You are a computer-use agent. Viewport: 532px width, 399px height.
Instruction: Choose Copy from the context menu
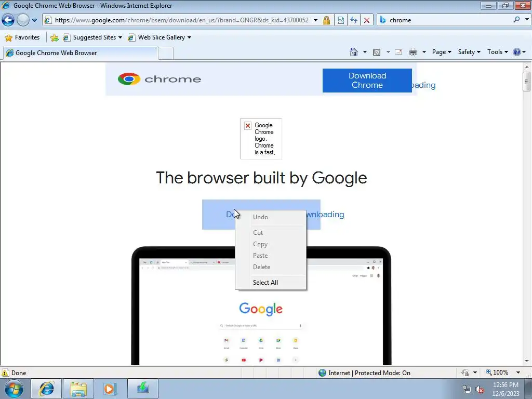271,244
